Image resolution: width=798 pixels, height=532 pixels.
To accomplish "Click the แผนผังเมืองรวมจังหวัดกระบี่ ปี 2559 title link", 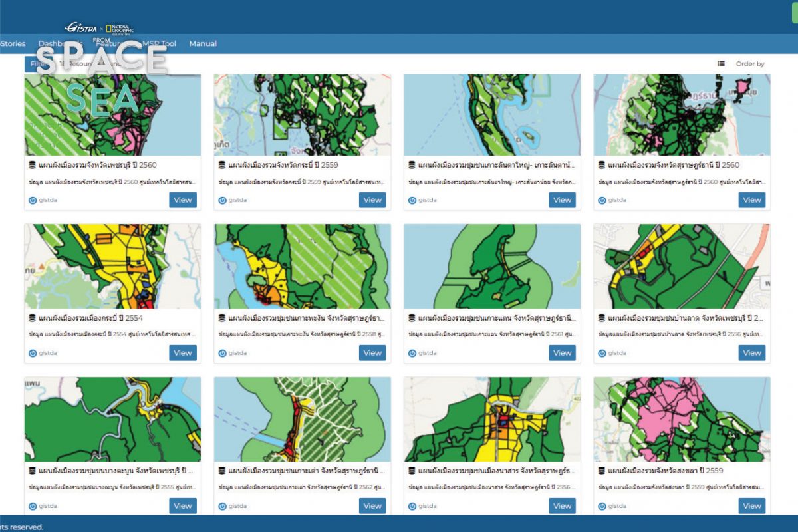I will (283, 165).
